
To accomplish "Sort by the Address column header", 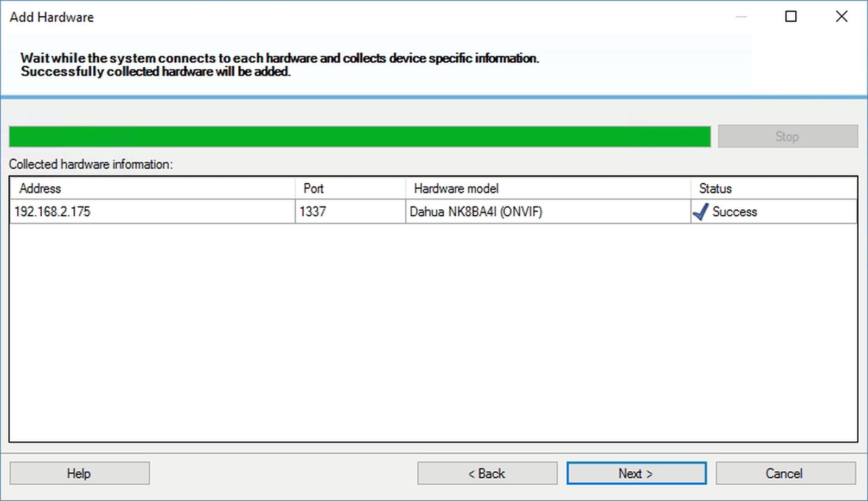I will 152,188.
